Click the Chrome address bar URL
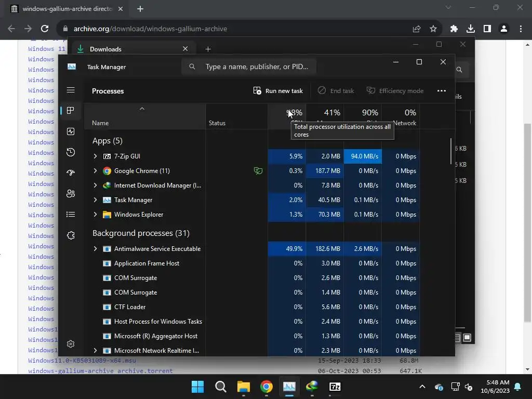532x399 pixels. click(x=150, y=29)
